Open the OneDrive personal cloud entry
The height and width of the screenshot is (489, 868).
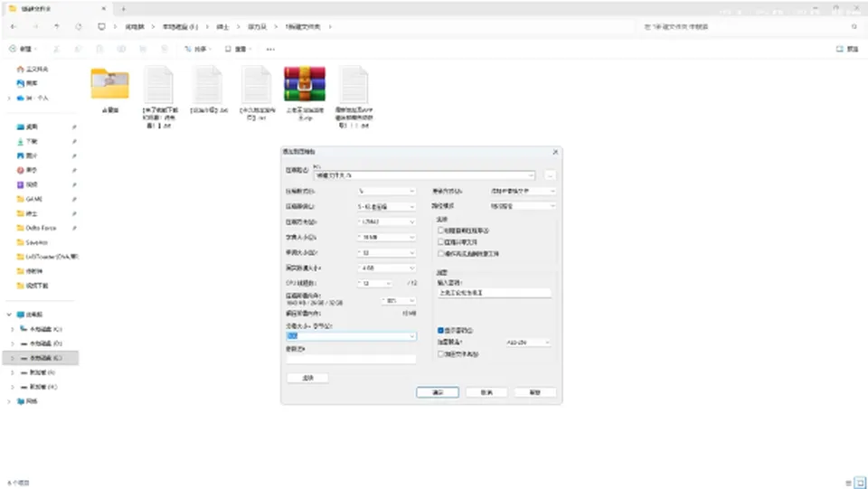(33, 98)
